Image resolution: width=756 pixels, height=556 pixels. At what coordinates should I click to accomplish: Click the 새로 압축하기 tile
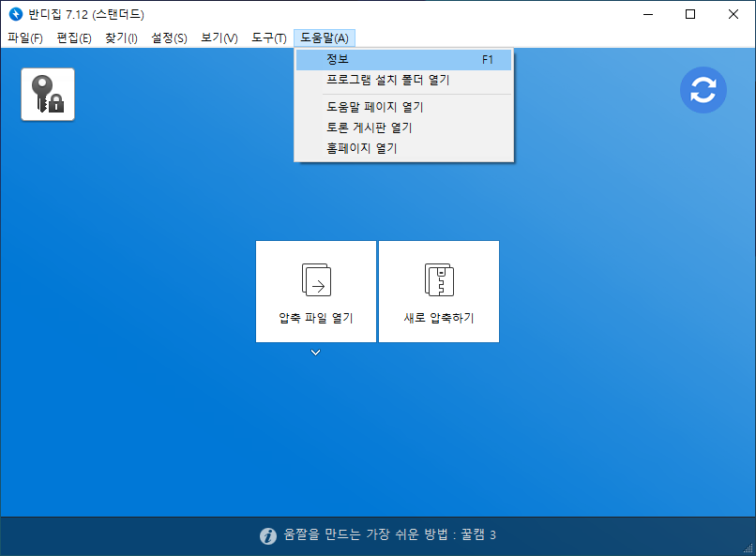(x=439, y=292)
